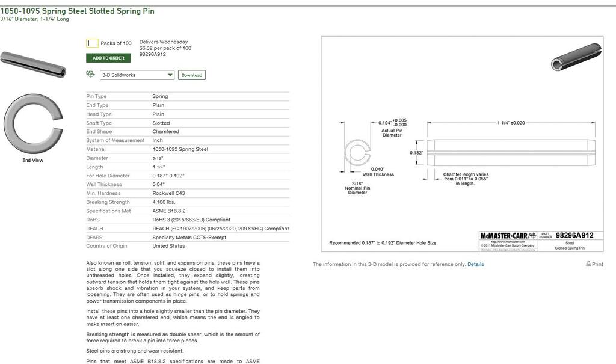616x364 pixels.
Task: Click the 'Breaking Strength' label
Action: 108,202
